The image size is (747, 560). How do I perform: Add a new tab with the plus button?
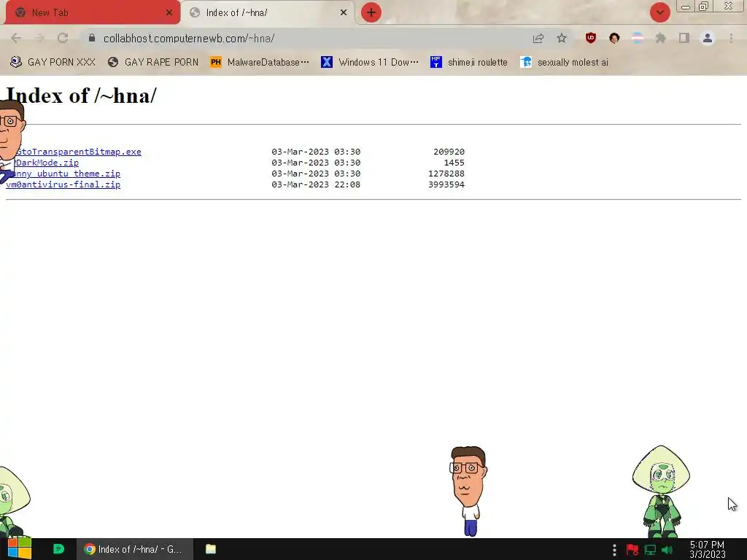pos(371,12)
